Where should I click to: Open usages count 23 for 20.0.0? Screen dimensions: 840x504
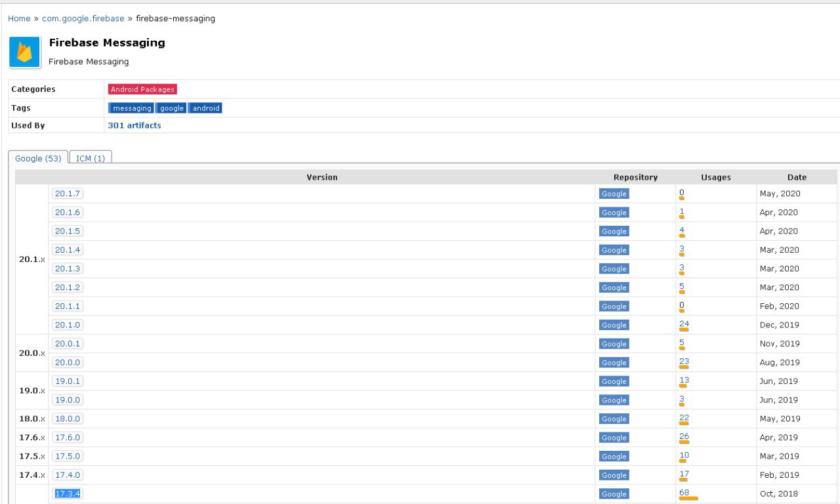[684, 362]
